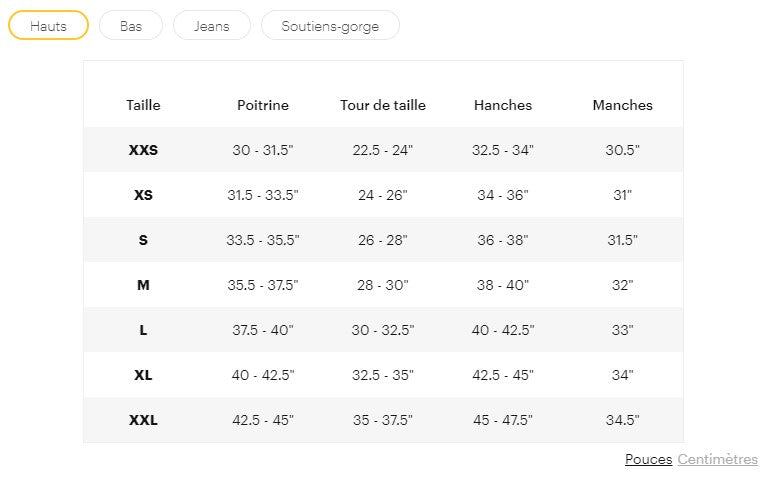Image resolution: width=776 pixels, height=479 pixels.
Task: Click the Taille column header
Action: 143,105
